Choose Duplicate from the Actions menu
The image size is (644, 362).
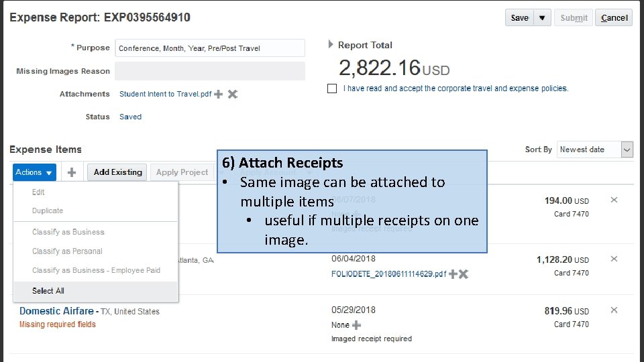coord(48,210)
